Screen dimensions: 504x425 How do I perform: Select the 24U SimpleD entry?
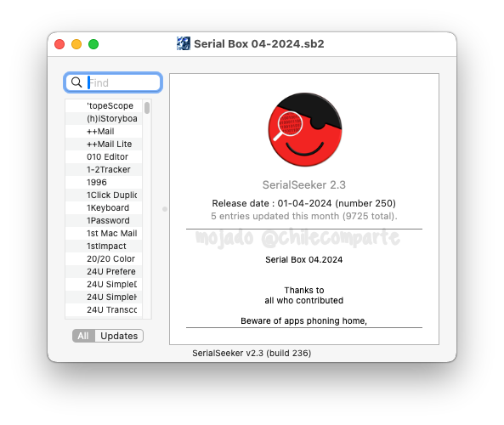[x=104, y=284]
